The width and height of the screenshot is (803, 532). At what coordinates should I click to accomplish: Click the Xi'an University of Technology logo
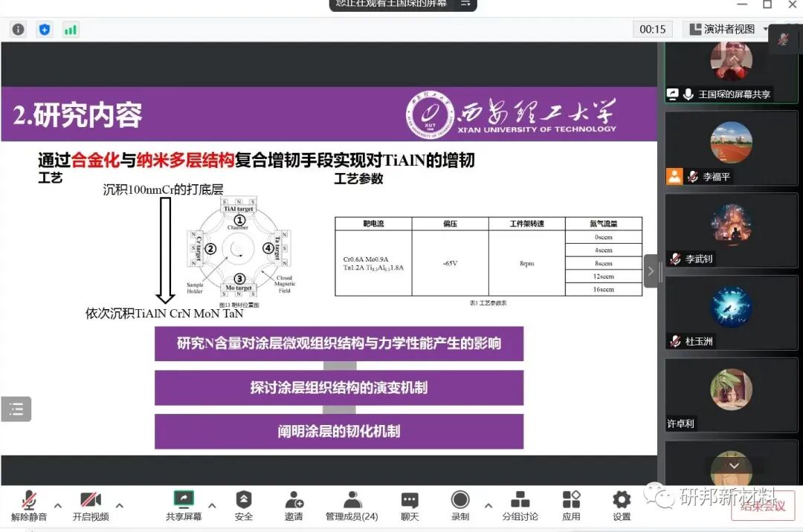pos(511,114)
